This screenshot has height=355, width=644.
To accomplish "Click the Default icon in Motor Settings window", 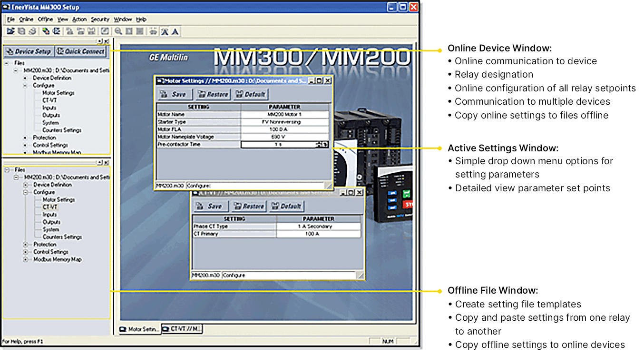I will pos(239,94).
